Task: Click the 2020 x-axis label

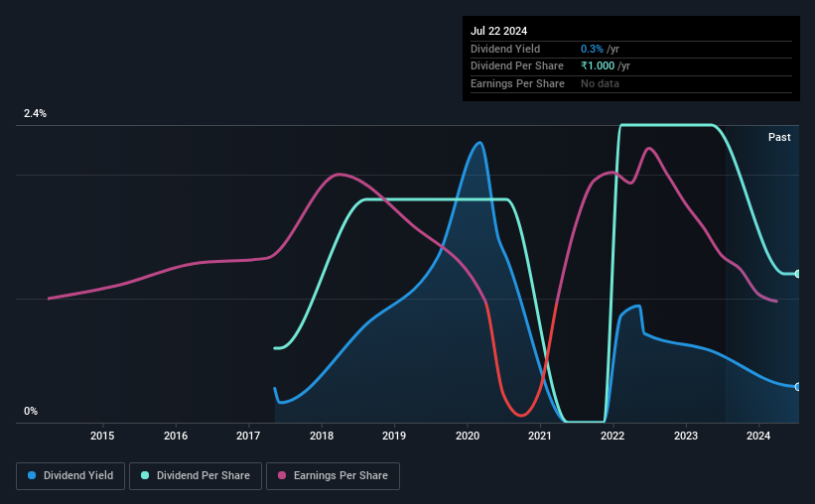Action: tap(468, 436)
